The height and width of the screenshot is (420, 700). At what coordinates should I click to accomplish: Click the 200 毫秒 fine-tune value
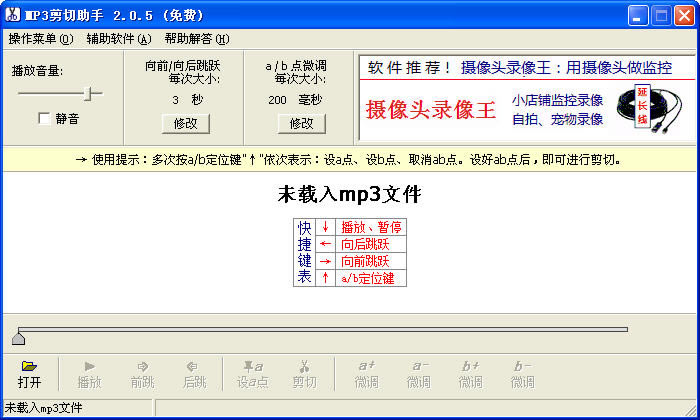pos(295,100)
